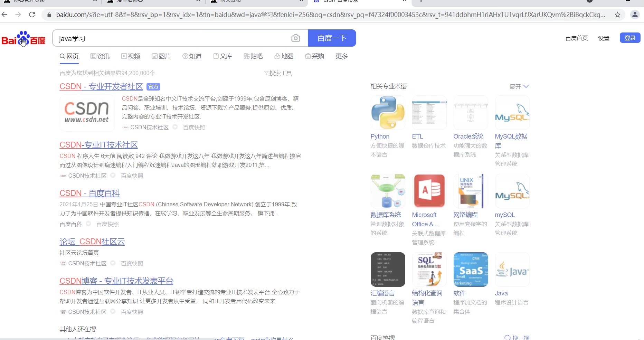Open browser profile avatar icon
This screenshot has width=644, height=340.
(x=635, y=15)
